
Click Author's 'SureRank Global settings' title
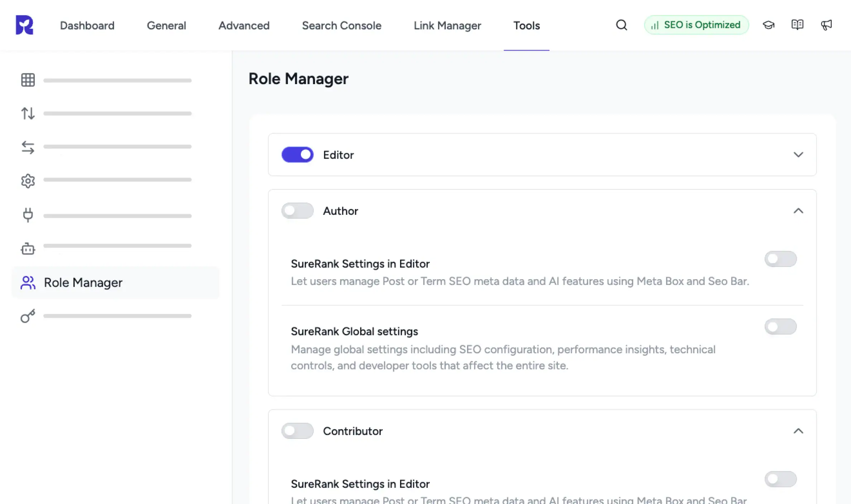click(354, 331)
